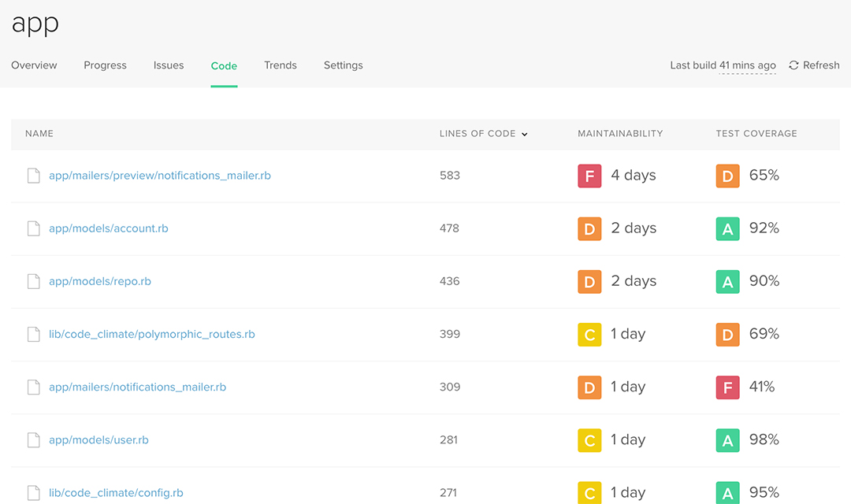Click the 'app' page title
The height and width of the screenshot is (504, 851).
tap(35, 24)
